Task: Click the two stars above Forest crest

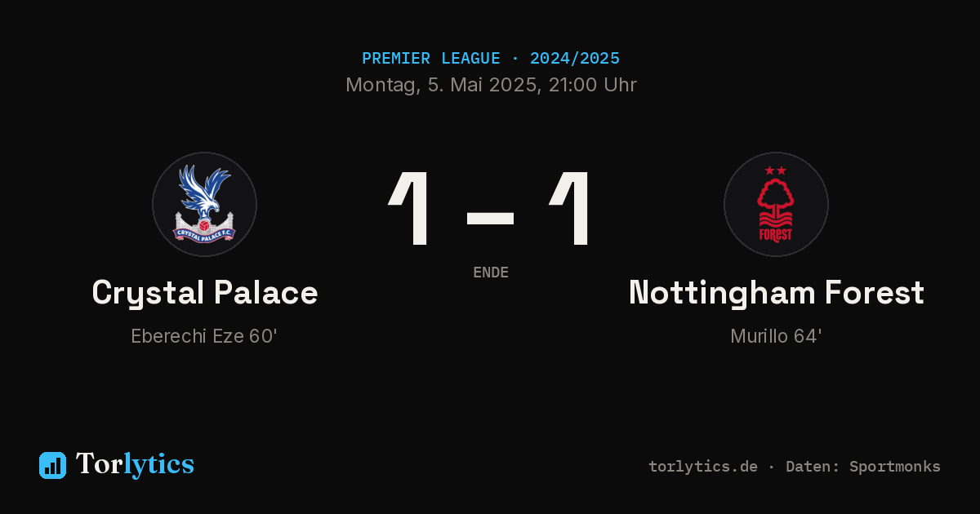Action: click(x=776, y=171)
